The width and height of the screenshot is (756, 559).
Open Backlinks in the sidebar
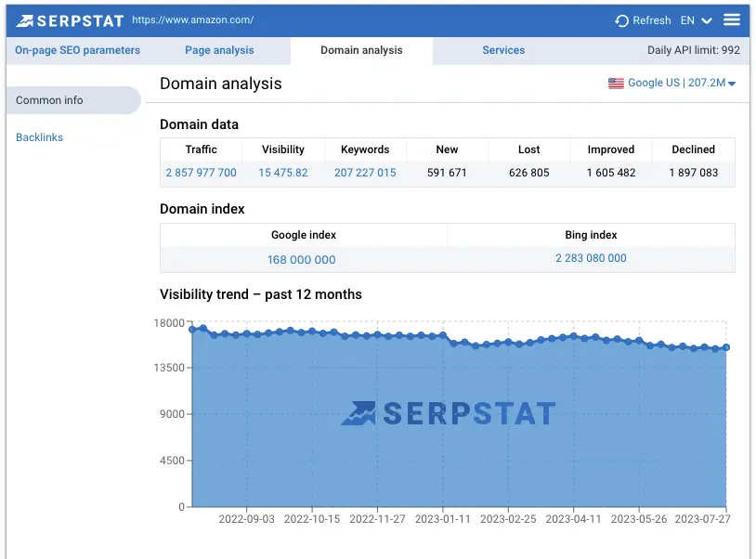click(x=39, y=136)
